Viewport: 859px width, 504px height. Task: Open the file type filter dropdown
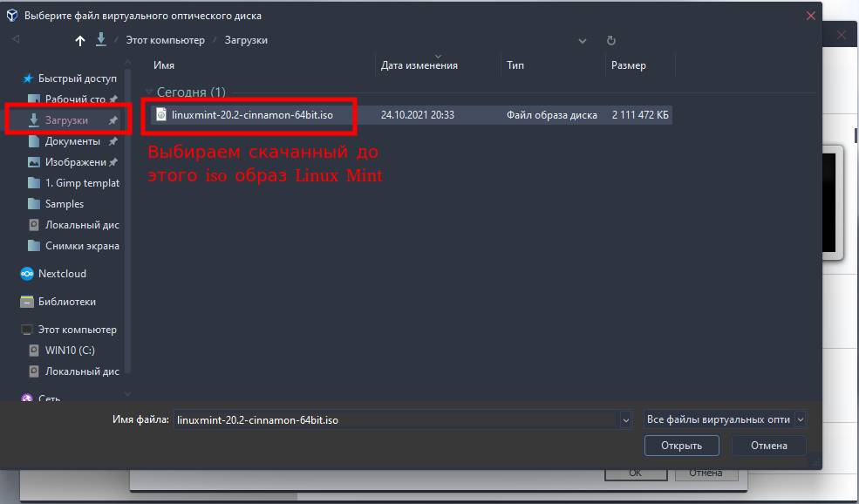pyautogui.click(x=801, y=419)
